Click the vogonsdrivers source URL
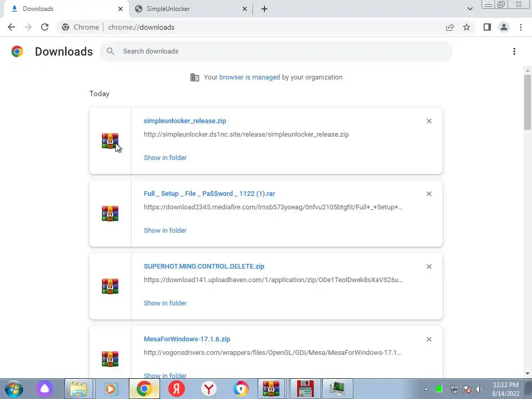Screen dimensions: 532x399 (x=272, y=353)
